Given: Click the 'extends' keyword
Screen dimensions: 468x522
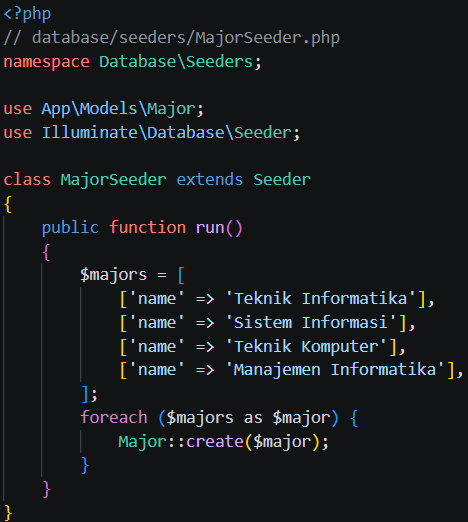Looking at the screenshot, I should 209,180.
